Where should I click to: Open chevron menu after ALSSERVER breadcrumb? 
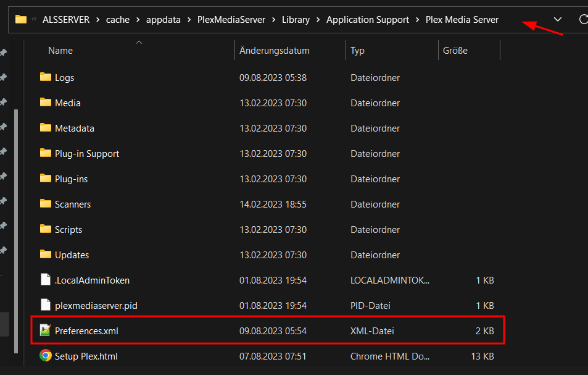coord(98,20)
